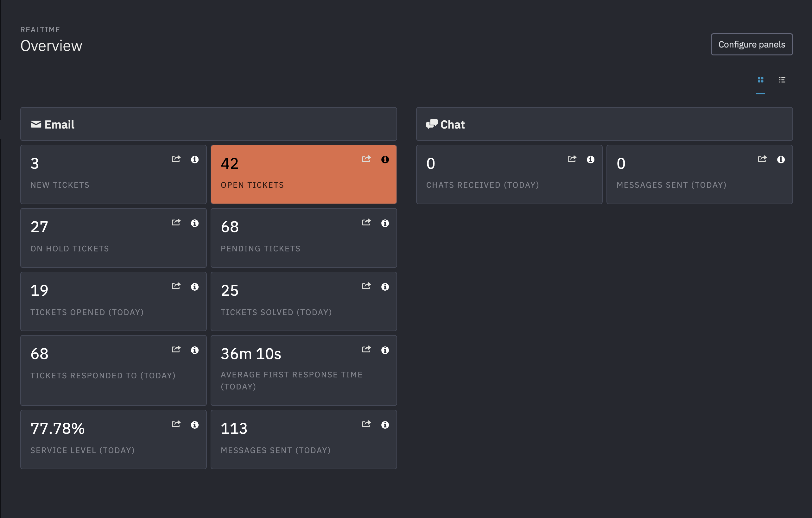Switch to grid layout view
This screenshot has height=518, width=812.
pos(761,80)
